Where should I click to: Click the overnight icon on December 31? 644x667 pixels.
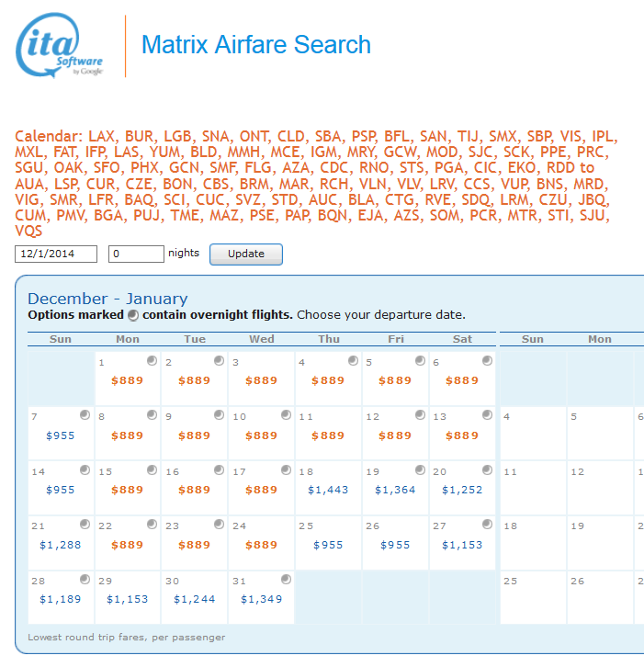(x=286, y=580)
